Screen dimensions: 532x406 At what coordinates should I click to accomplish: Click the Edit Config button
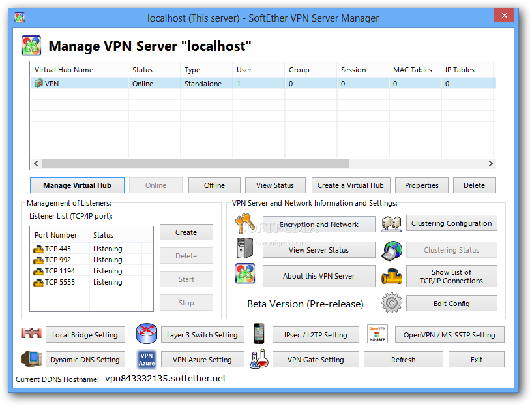(x=452, y=303)
